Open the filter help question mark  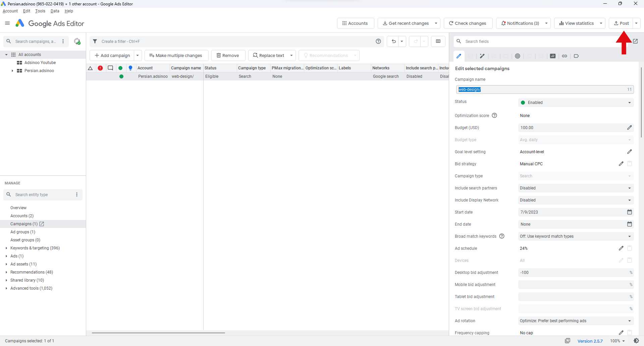pos(378,41)
